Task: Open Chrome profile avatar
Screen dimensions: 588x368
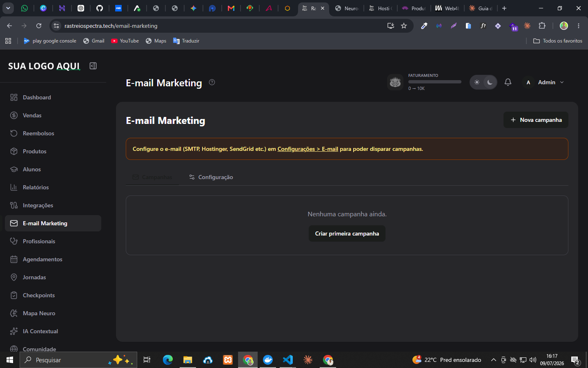Action: (564, 26)
